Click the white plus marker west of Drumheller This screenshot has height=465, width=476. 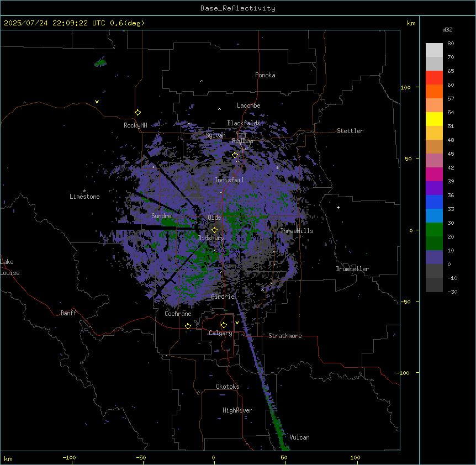[338, 207]
